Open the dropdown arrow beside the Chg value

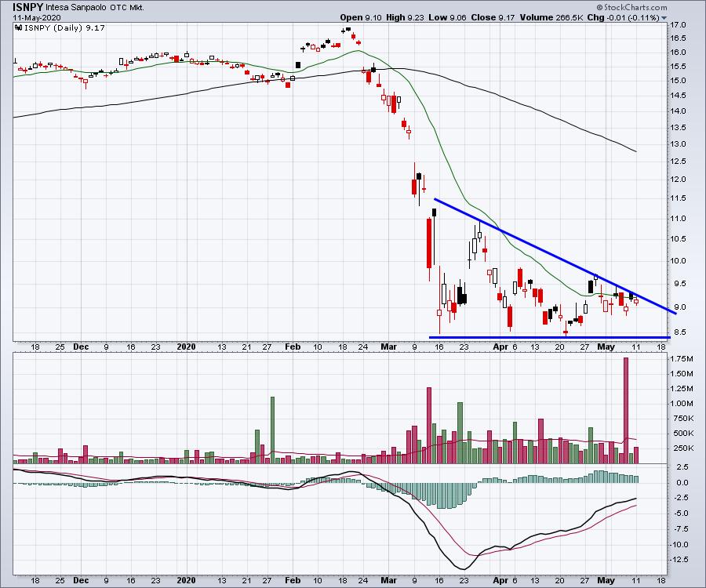point(664,18)
